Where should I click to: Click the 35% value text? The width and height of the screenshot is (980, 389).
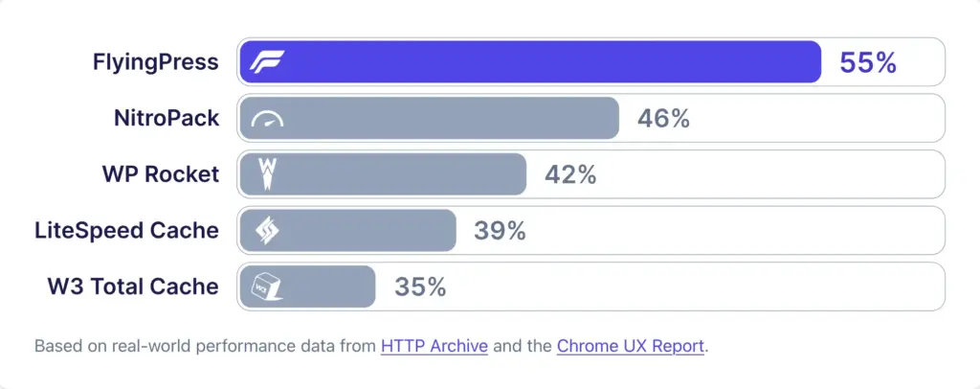[420, 286]
